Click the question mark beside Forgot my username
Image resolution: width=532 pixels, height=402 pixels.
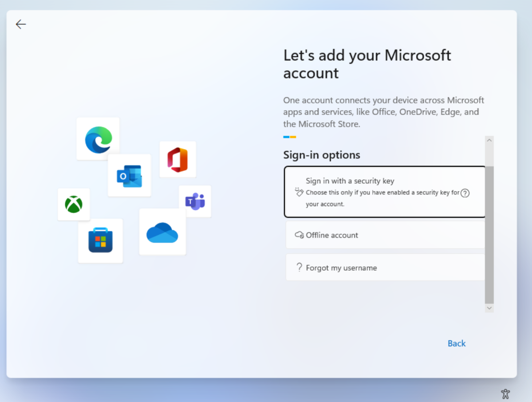coord(299,267)
